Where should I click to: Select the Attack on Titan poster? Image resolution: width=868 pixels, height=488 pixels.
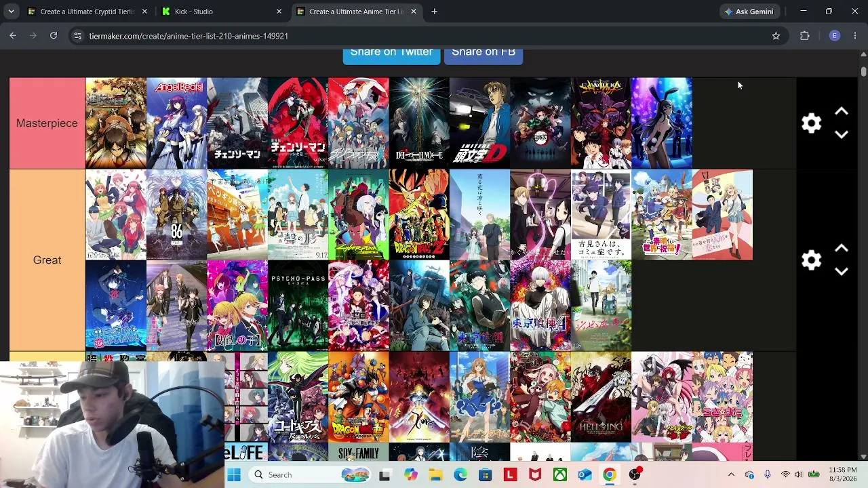(x=116, y=123)
